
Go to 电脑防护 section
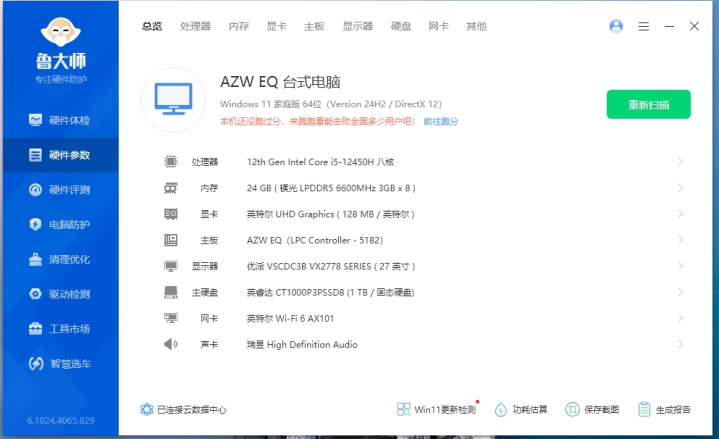pyautogui.click(x=59, y=225)
